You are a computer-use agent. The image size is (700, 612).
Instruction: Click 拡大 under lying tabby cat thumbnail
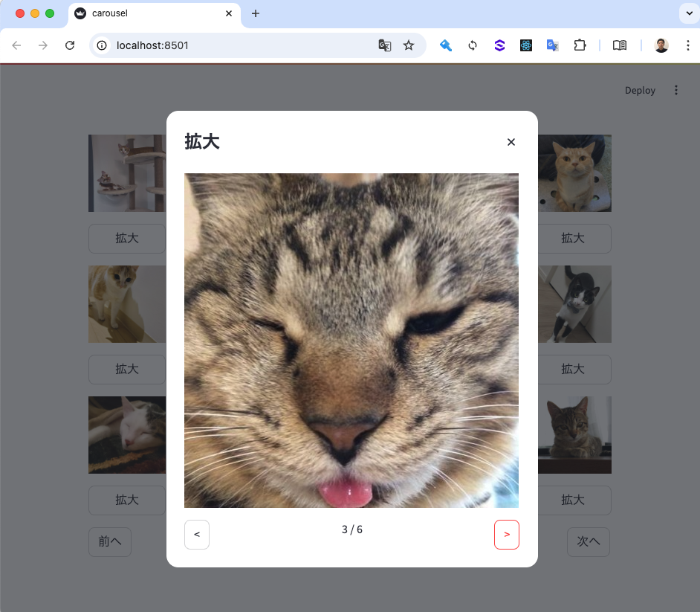(574, 500)
